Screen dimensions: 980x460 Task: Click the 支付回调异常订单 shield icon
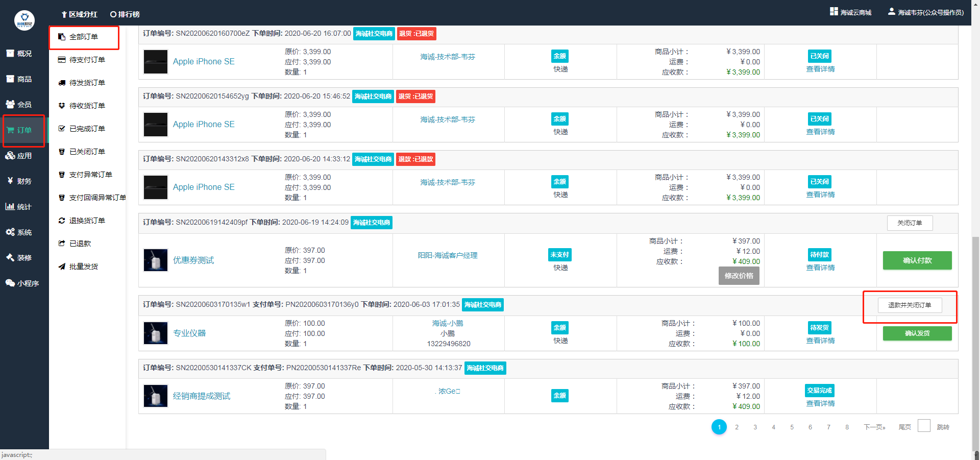(62, 198)
